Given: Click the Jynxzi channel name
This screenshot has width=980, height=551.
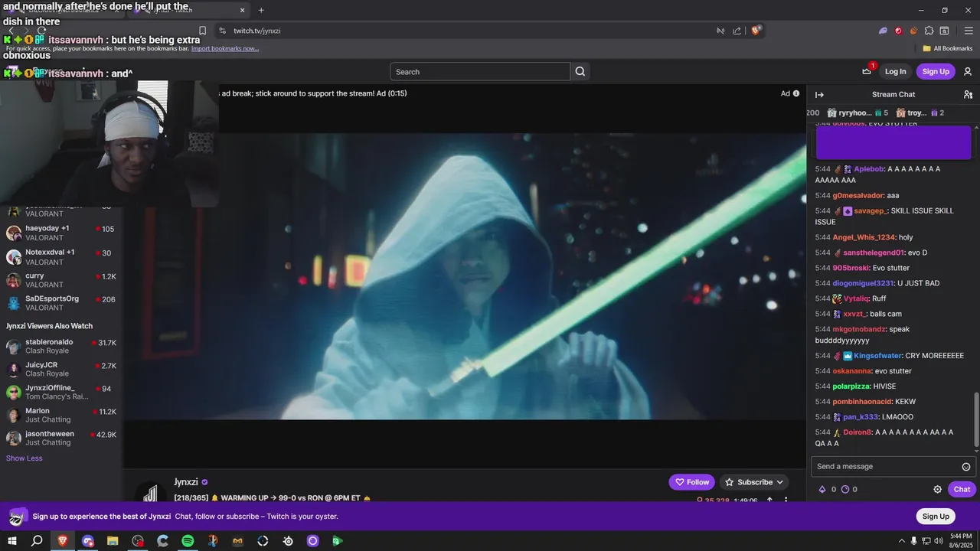Looking at the screenshot, I should tap(186, 482).
